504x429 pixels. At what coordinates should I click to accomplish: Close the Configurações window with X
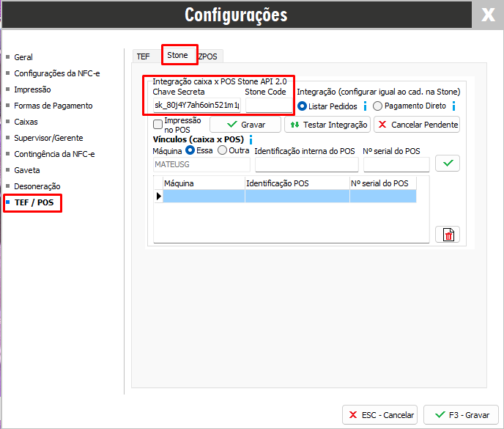487,15
